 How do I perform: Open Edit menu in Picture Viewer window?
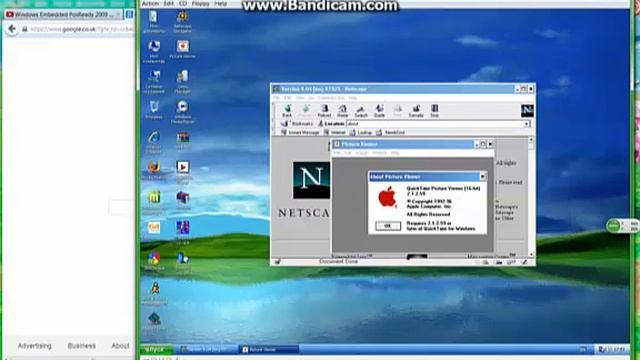[x=347, y=153]
